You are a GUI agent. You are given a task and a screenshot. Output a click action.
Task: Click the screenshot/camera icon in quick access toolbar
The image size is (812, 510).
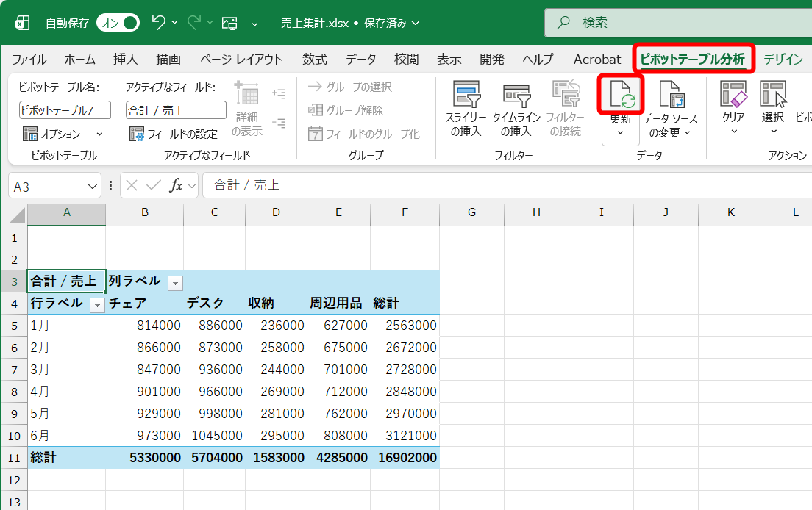coord(229,23)
